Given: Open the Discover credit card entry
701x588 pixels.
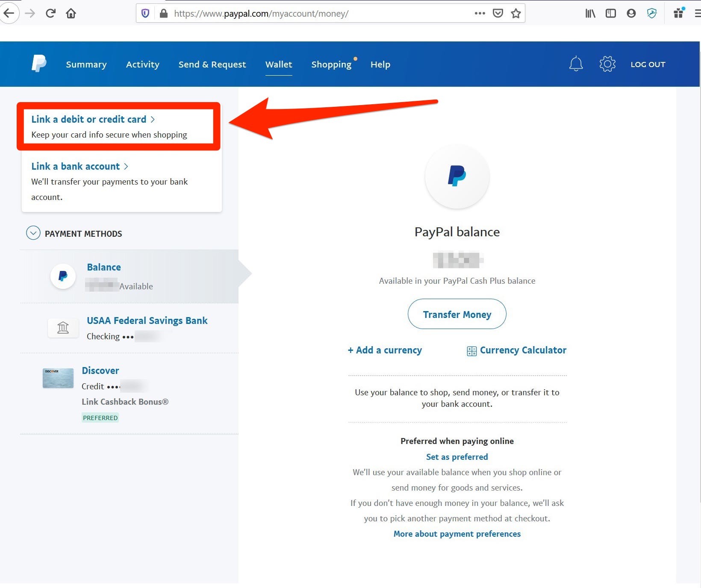Looking at the screenshot, I should point(100,370).
